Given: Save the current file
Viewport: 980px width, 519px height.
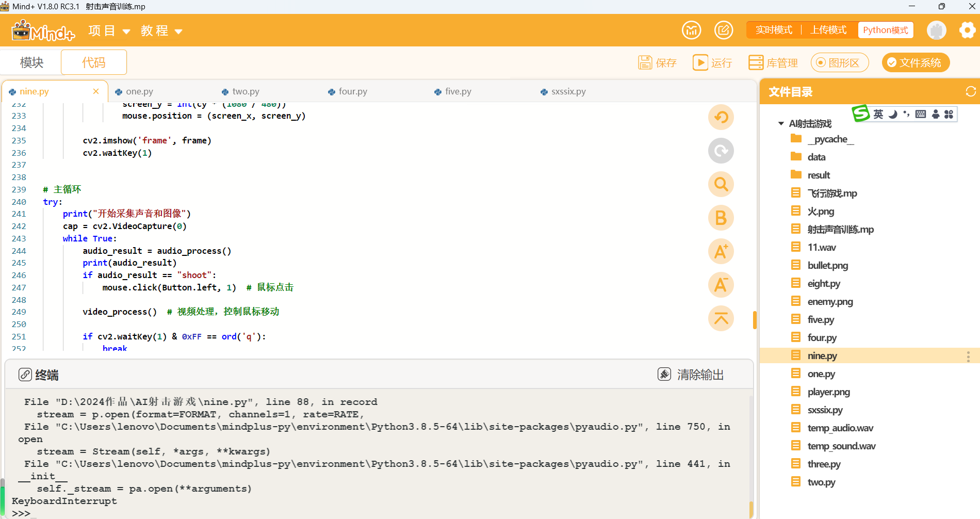Looking at the screenshot, I should tap(657, 62).
